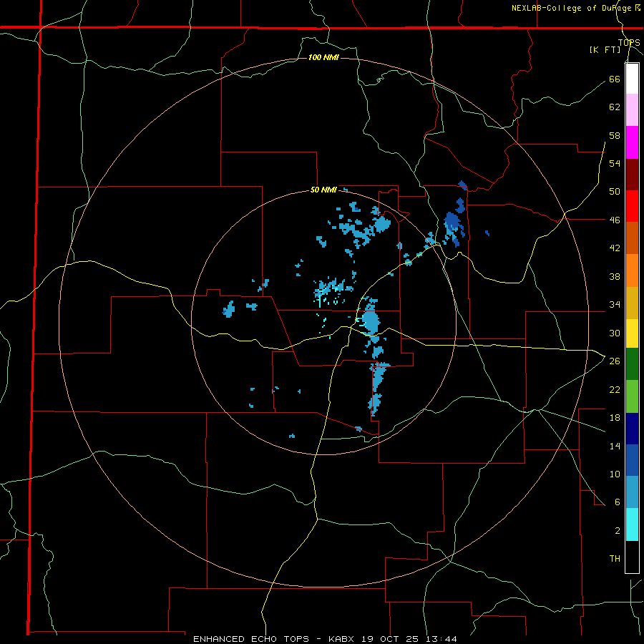Click the "58" scale label
Image resolution: width=644 pixels, height=644 pixels.
click(615, 135)
